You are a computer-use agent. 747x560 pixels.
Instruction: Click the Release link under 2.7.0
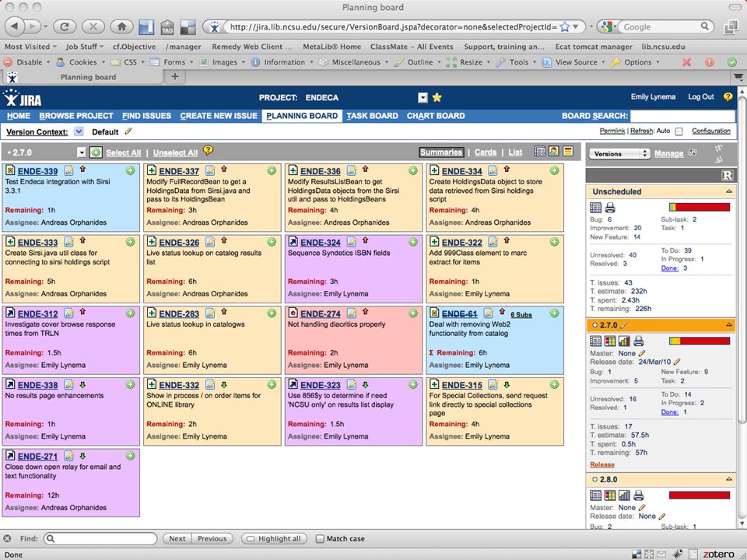click(602, 464)
